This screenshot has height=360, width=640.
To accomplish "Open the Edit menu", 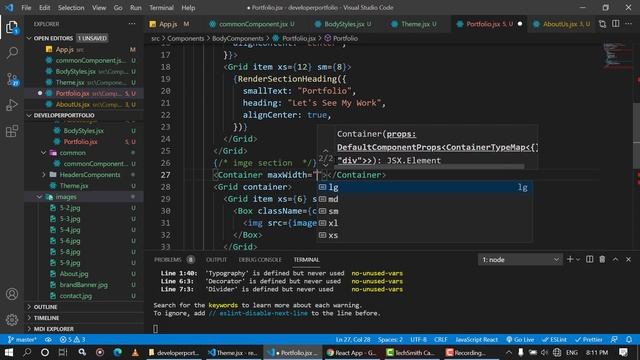I will tap(44, 8).
